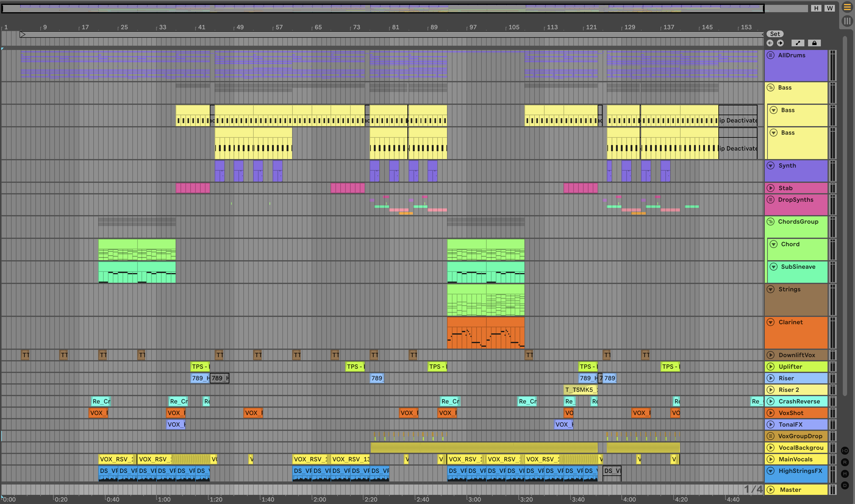Unfold the Master track
The width and height of the screenshot is (855, 504).
coord(771,490)
